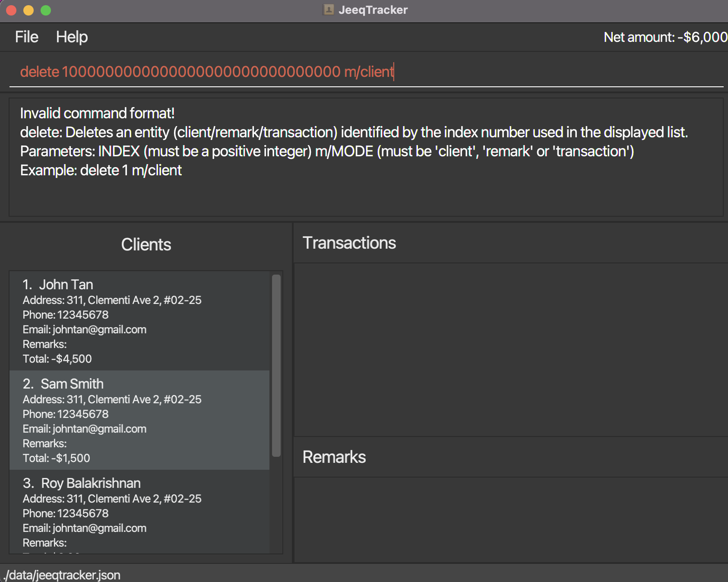
Task: Click the Remarks panel heading
Action: tap(334, 457)
